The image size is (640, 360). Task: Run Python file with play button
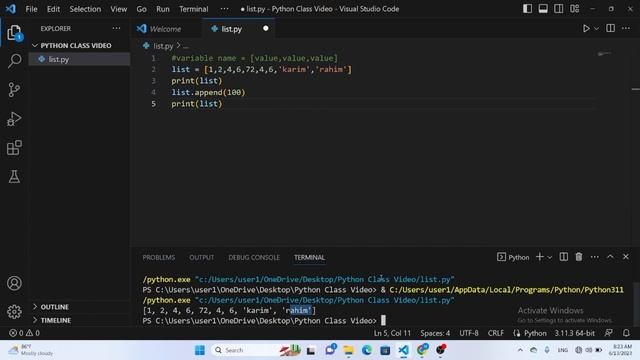pos(586,29)
